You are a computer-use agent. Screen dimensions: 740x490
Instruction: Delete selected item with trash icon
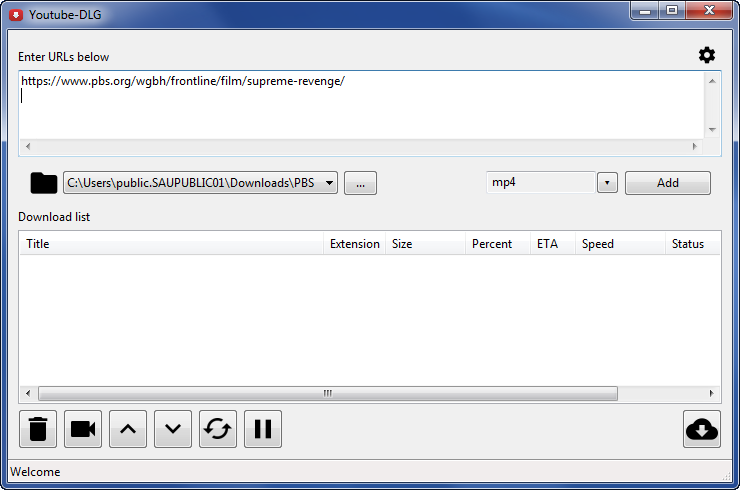[38, 429]
